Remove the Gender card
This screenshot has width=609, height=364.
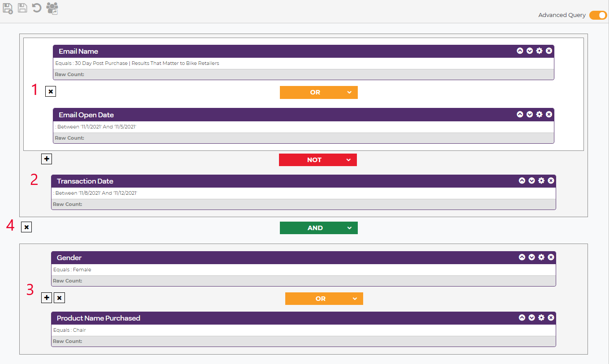click(551, 257)
